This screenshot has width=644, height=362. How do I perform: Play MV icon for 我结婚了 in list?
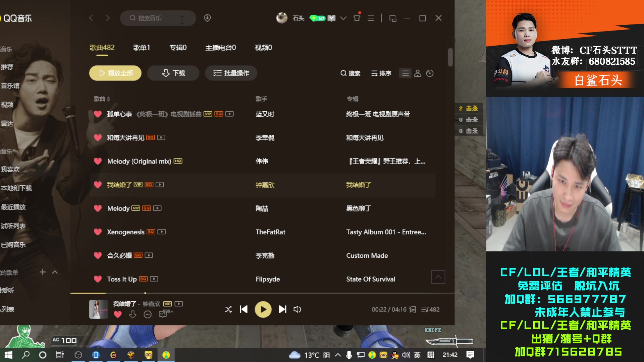pos(160,185)
